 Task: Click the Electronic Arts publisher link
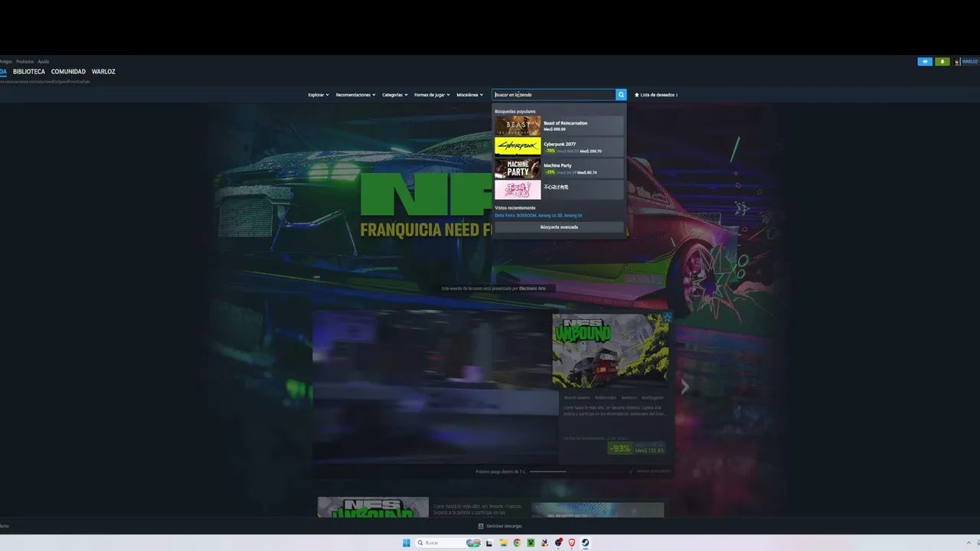point(533,289)
